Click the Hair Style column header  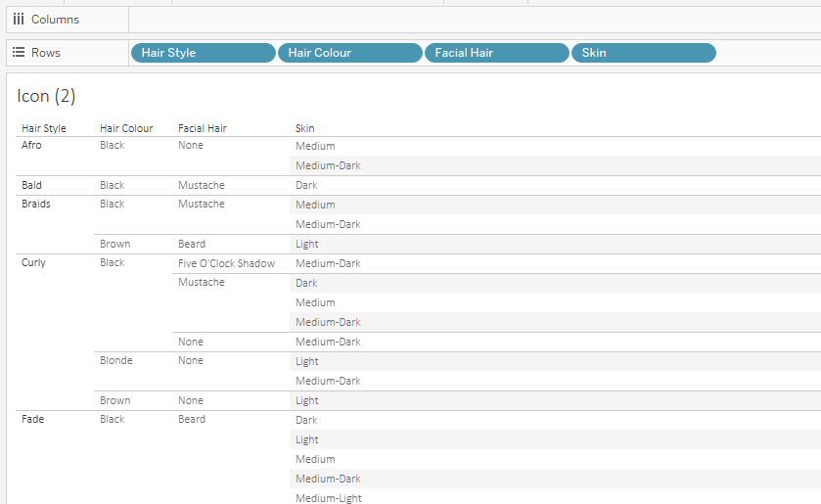point(44,128)
